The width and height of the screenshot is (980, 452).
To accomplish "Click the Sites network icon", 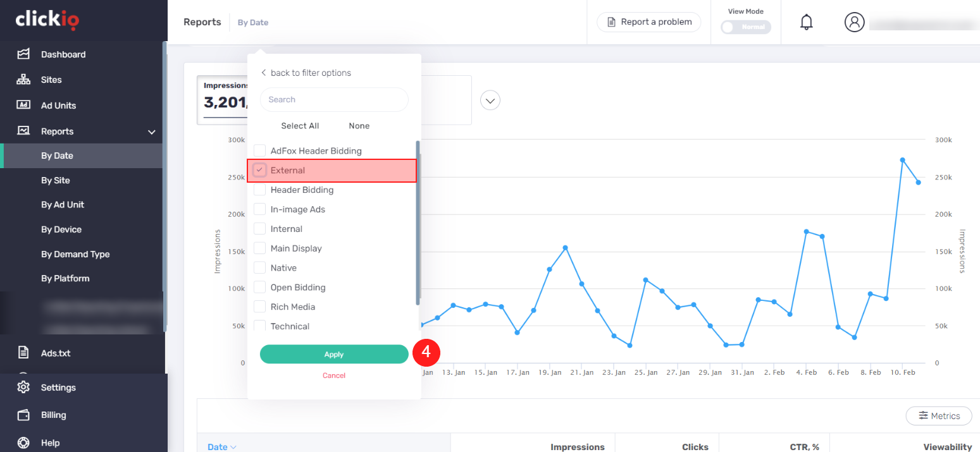I will coord(23,80).
